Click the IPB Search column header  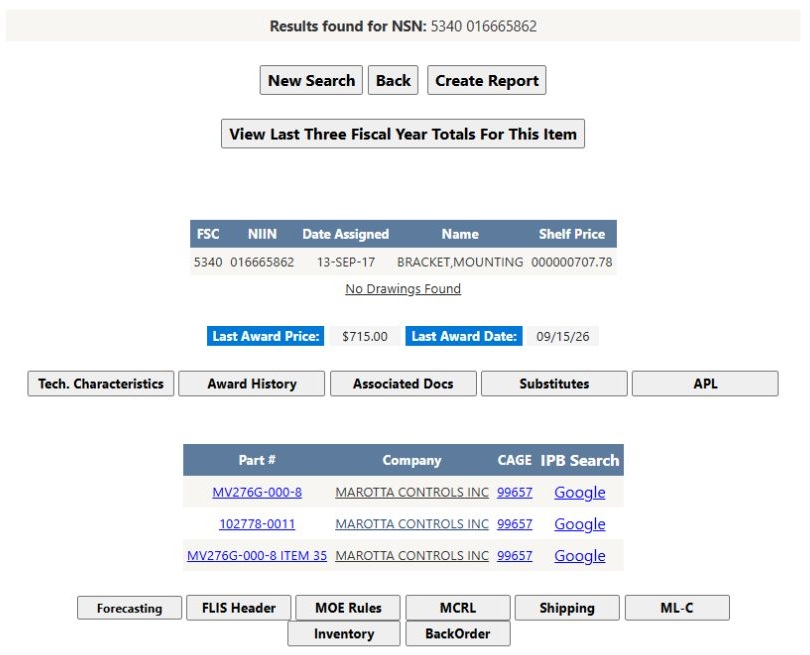click(x=580, y=460)
